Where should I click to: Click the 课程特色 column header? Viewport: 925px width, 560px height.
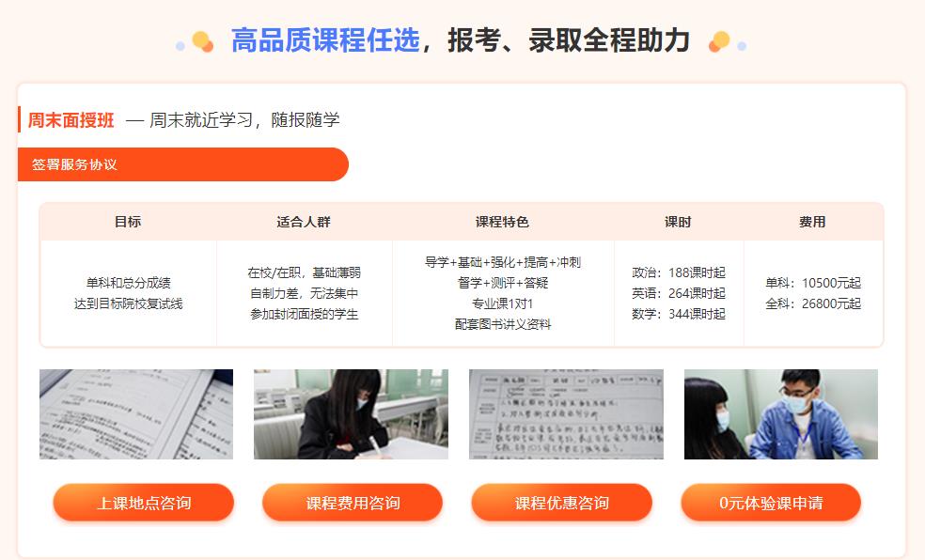502,222
